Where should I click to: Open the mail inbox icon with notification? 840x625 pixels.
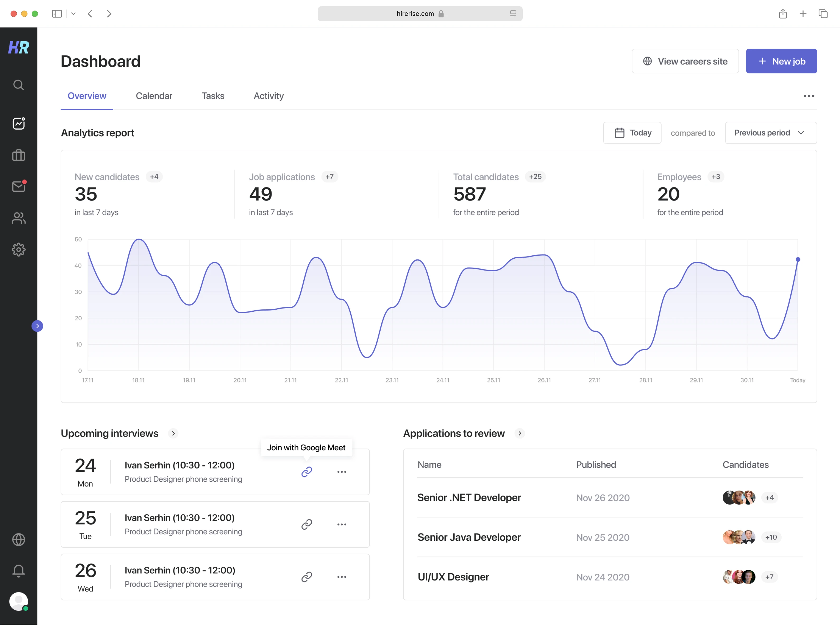18,186
